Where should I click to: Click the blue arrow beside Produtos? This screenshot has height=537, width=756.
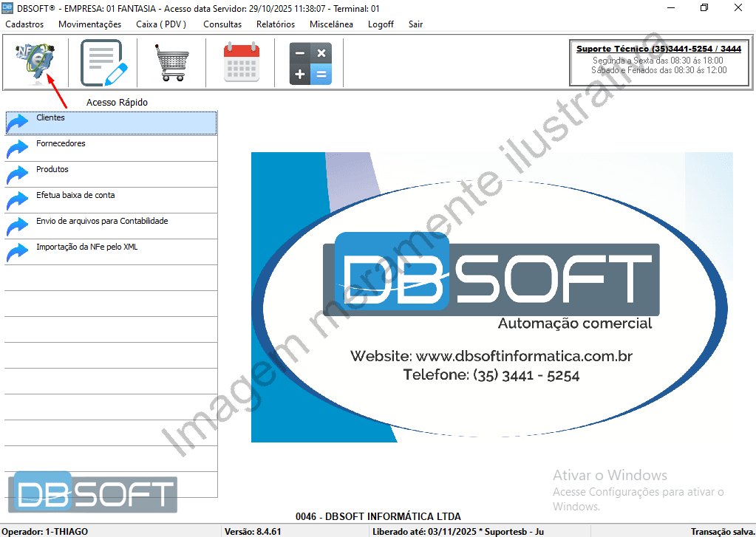click(18, 173)
